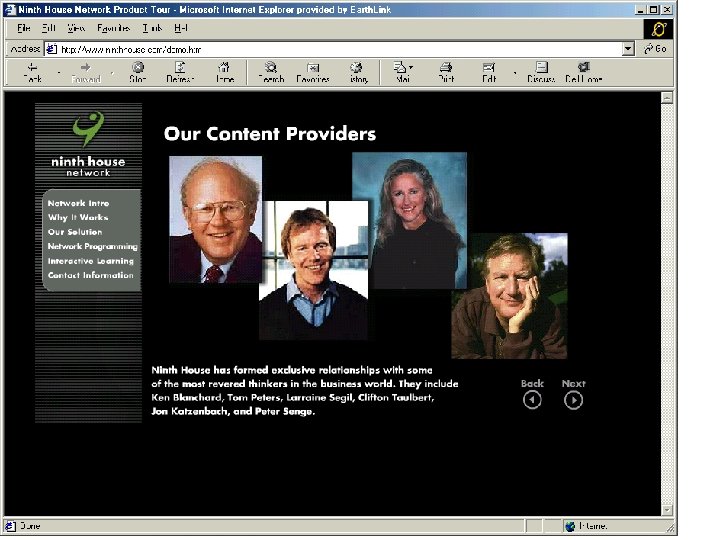The image size is (720, 540).
Task: Open the Network Programming link
Action: [x=92, y=247]
